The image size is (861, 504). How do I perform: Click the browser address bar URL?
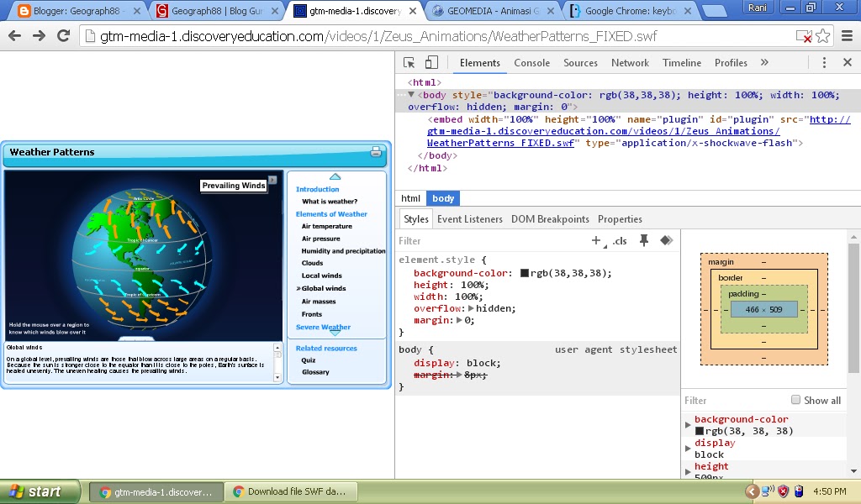[378, 36]
